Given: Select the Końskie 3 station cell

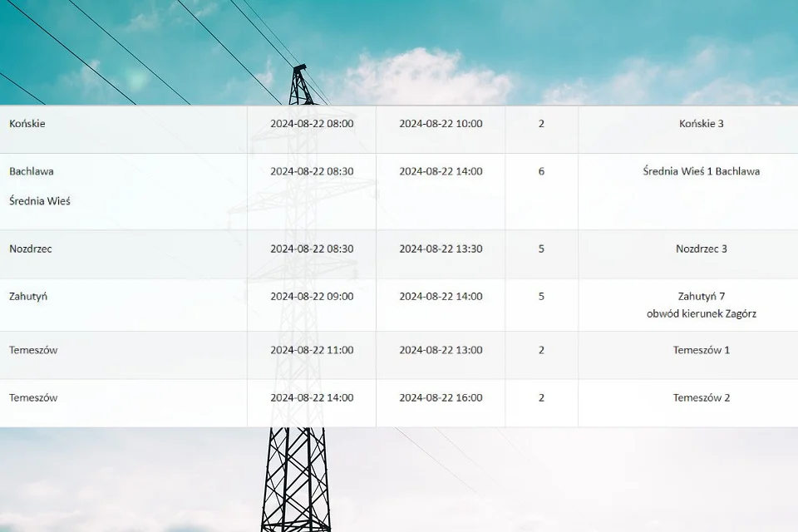Looking at the screenshot, I should point(688,130).
